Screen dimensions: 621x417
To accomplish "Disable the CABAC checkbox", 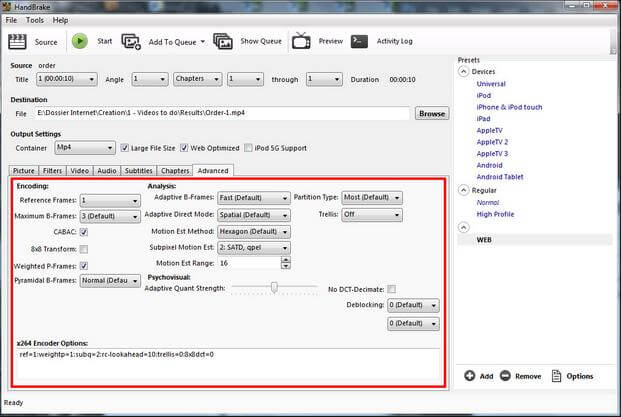I will point(84,232).
